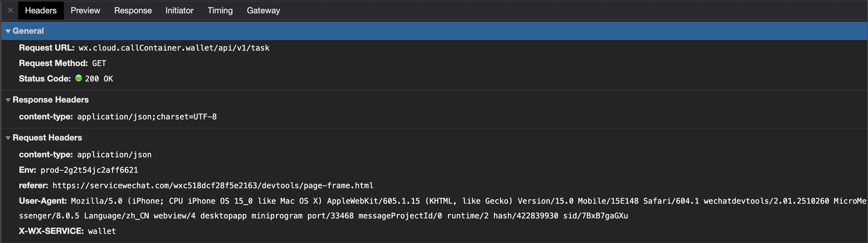Viewport: 868px width, 243px height.
Task: Collapse the General section triangle
Action: (8, 31)
